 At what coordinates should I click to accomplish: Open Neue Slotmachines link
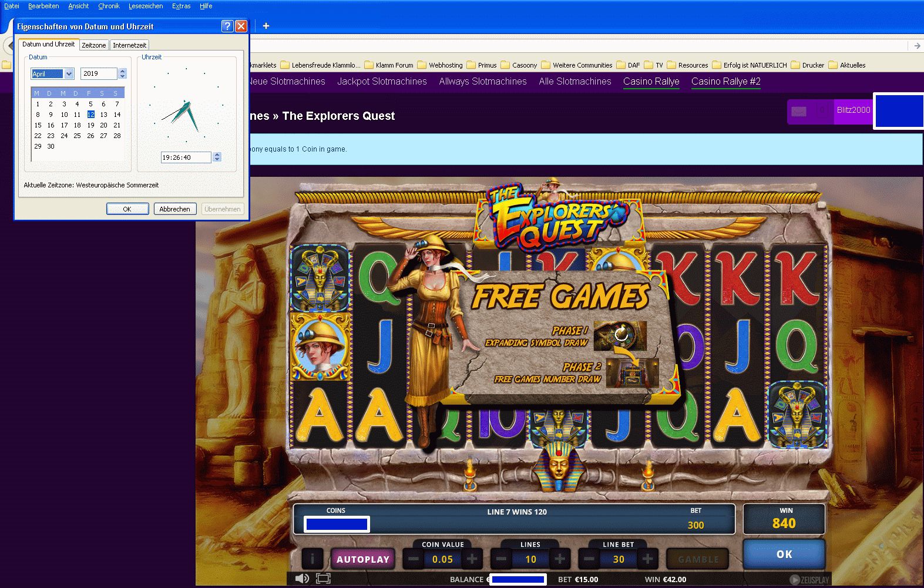pos(287,82)
